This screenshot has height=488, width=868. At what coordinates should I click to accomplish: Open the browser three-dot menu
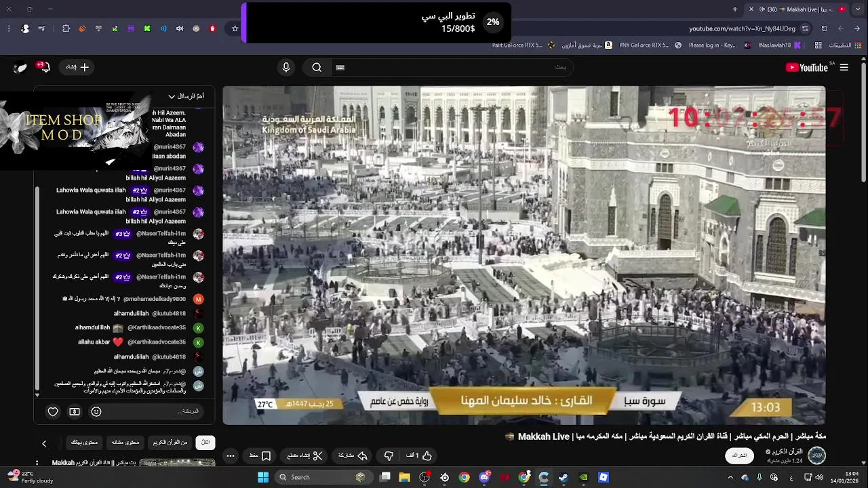point(8,28)
